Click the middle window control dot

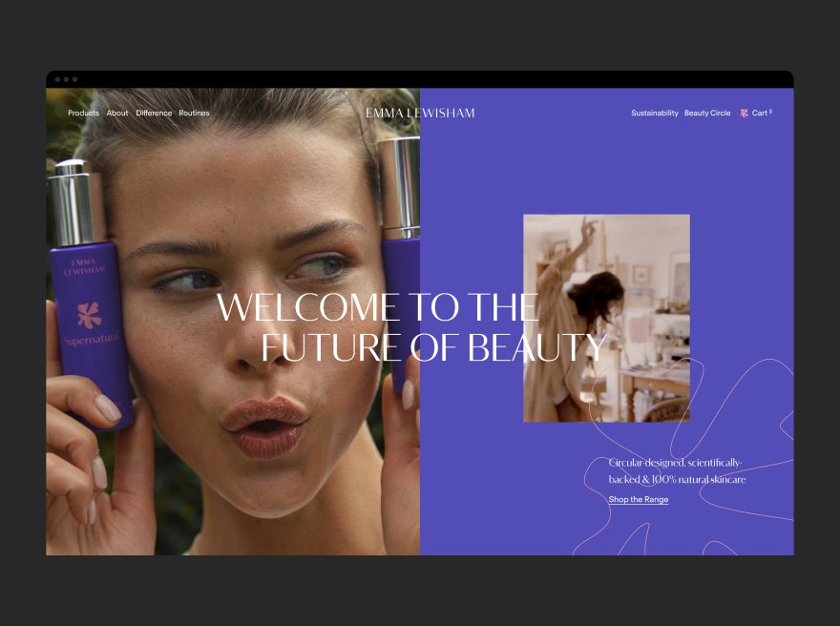point(67,79)
